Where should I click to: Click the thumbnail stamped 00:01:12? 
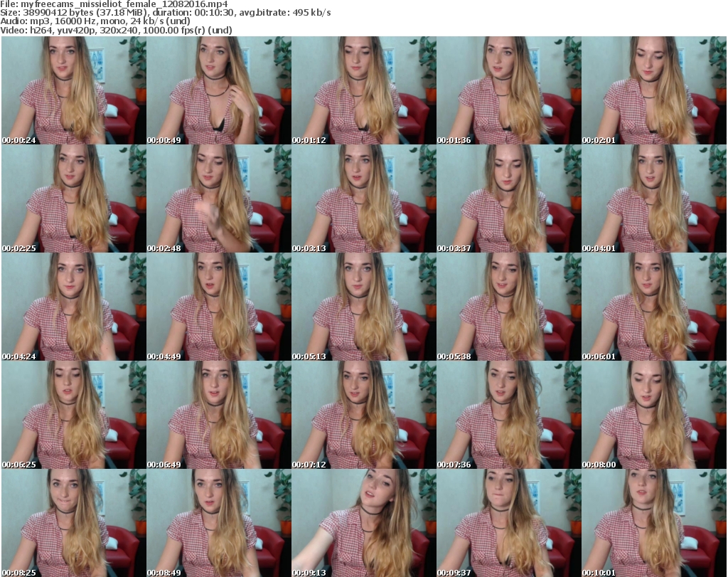click(x=364, y=90)
